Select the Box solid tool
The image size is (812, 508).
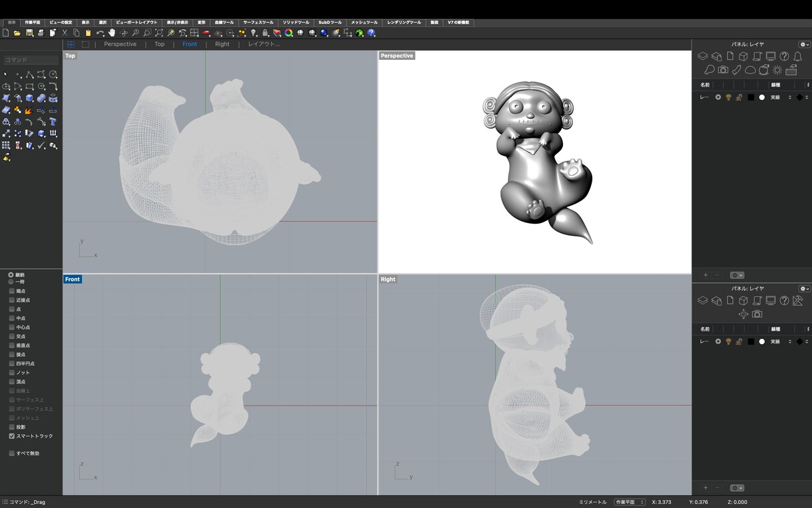tap(29, 98)
